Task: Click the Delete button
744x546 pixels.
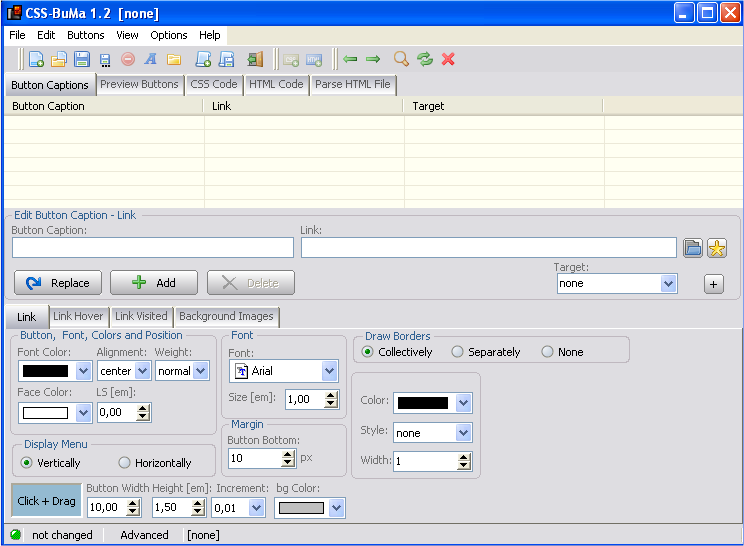Action: (x=251, y=283)
